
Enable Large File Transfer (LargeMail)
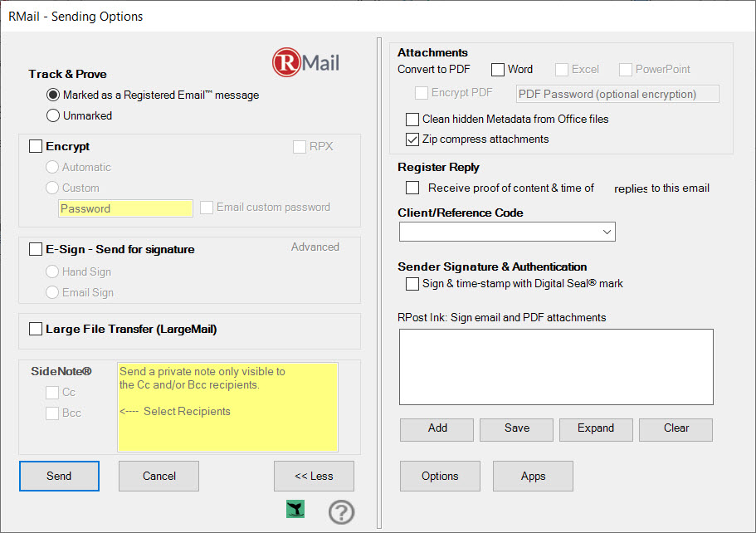36,329
